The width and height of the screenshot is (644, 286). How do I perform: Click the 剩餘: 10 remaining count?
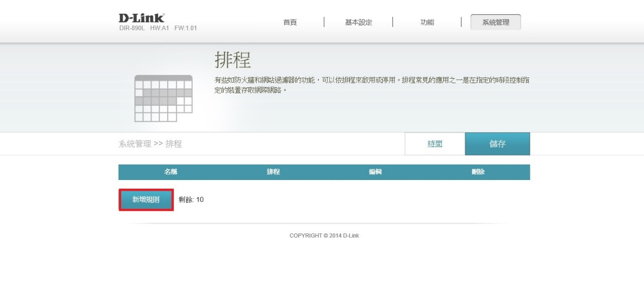pyautogui.click(x=191, y=200)
